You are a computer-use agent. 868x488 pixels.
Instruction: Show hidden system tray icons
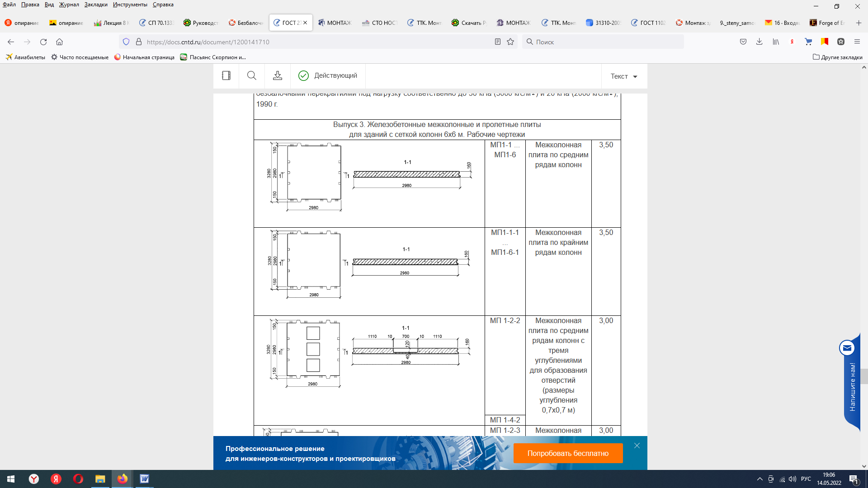tap(759, 479)
